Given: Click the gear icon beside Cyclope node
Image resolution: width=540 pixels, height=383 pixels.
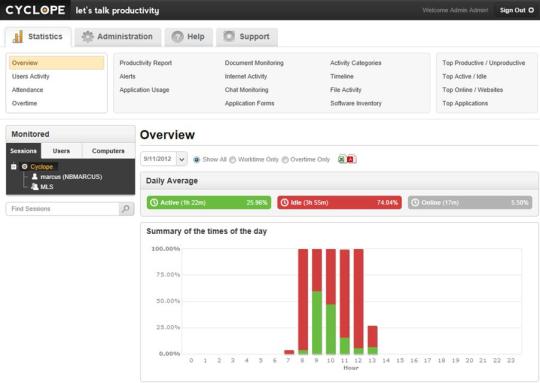Looking at the screenshot, I should [x=24, y=167].
